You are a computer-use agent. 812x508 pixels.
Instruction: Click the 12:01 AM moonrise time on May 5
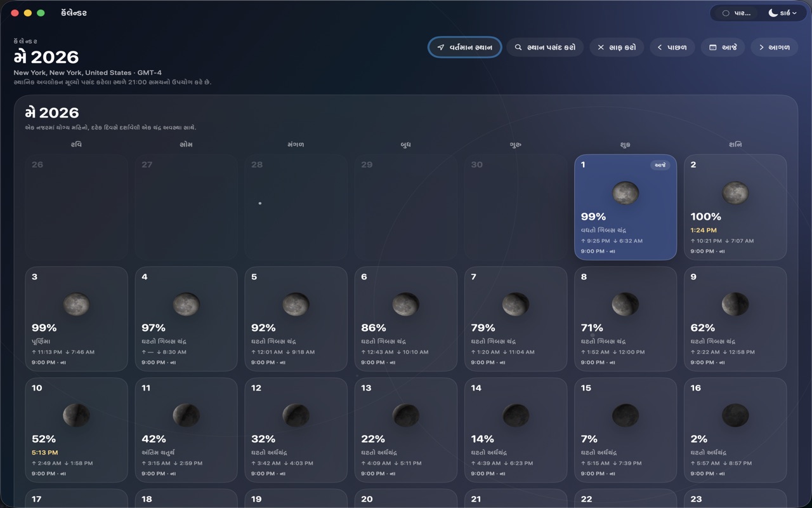click(x=267, y=352)
